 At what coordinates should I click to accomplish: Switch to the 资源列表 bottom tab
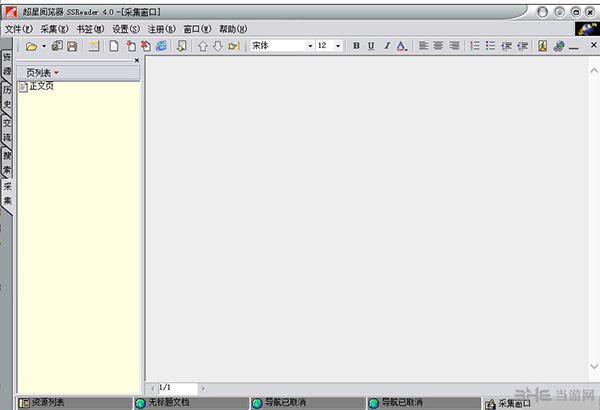pos(47,403)
